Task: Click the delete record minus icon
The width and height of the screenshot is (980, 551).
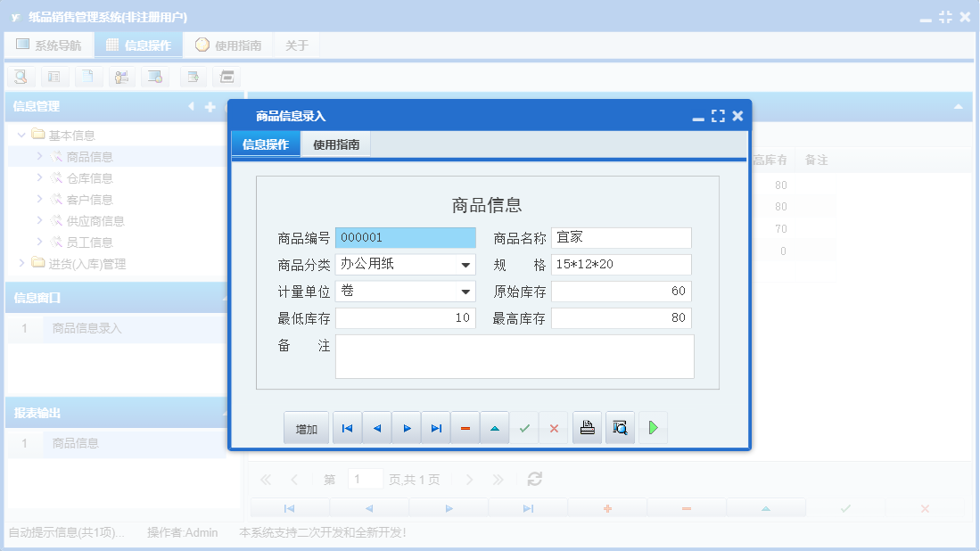Action: 465,427
